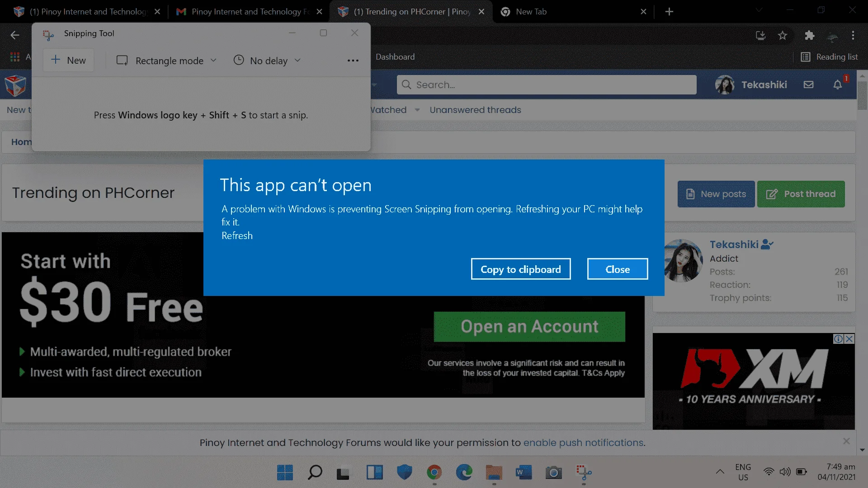
Task: Click Copy to clipboard in error dialog
Action: pyautogui.click(x=521, y=269)
